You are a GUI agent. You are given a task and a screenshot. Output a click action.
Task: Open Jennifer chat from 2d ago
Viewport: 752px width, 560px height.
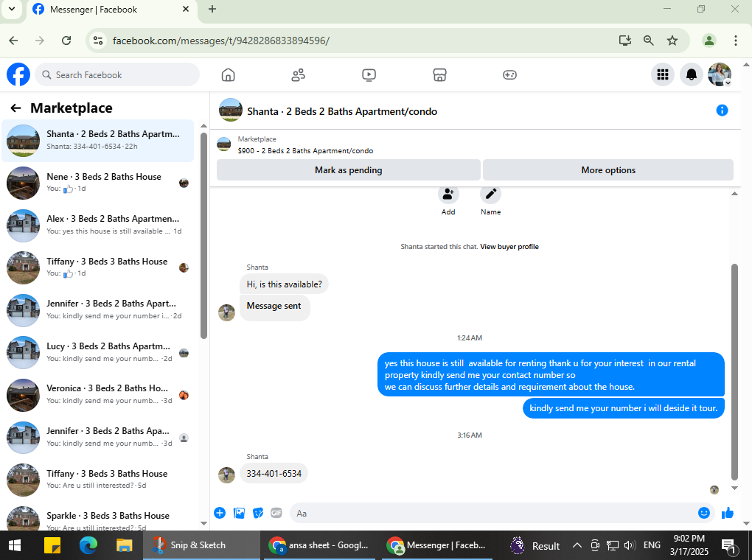(98, 309)
